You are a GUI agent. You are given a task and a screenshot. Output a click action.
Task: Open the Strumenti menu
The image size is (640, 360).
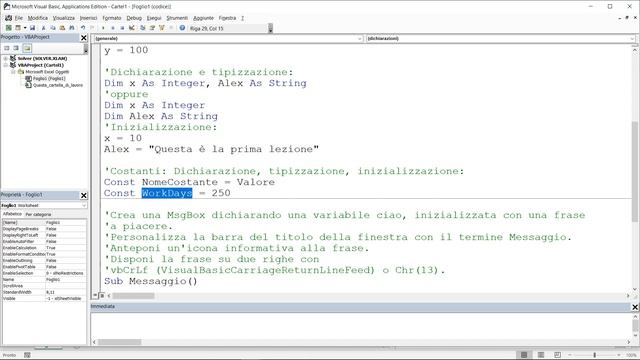click(177, 18)
